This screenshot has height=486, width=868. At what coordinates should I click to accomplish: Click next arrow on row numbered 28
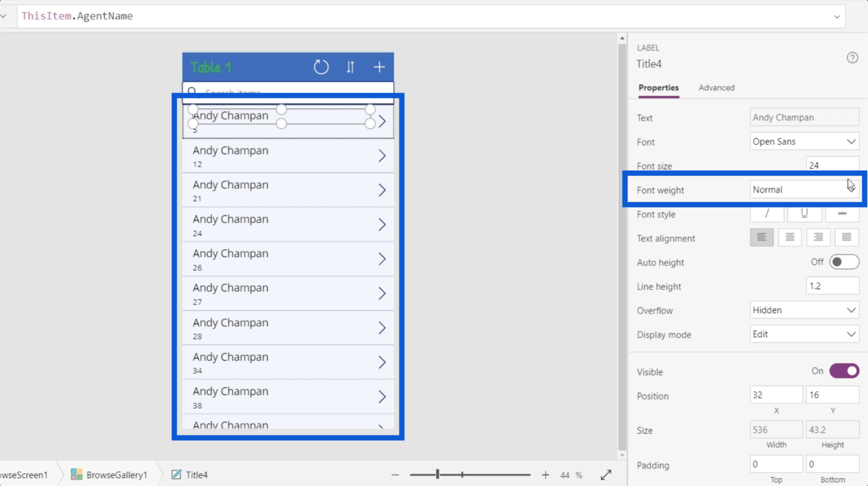pos(382,328)
